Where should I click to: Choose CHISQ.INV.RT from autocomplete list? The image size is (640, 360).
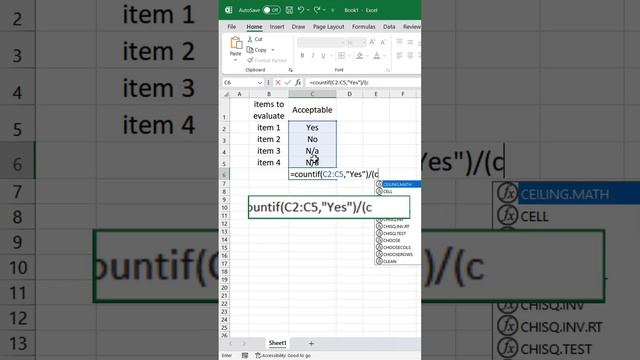398,226
